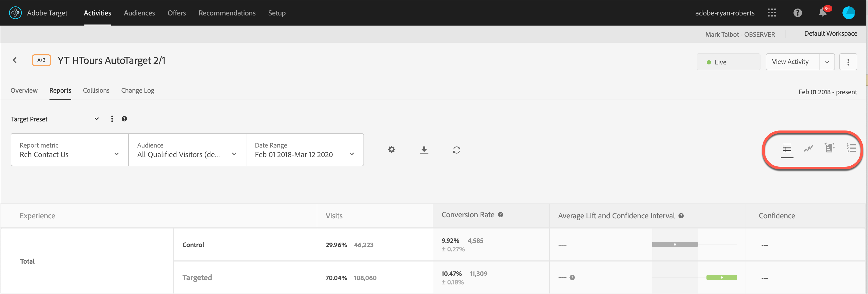The image size is (868, 294).
Task: Switch to table view icon
Action: tap(787, 148)
